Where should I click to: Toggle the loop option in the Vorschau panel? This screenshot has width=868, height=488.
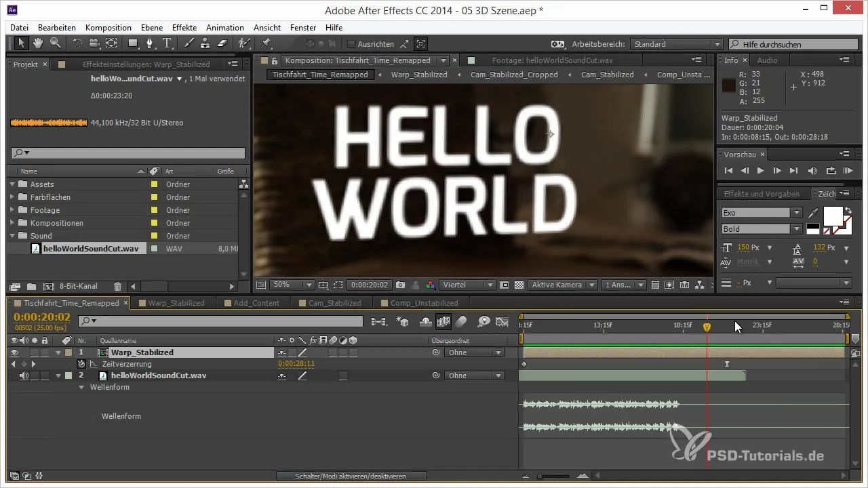831,171
